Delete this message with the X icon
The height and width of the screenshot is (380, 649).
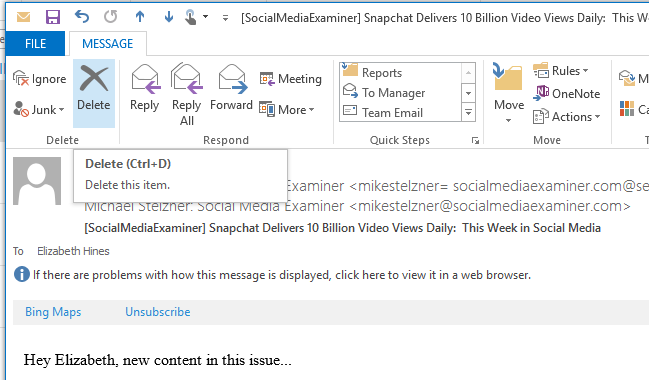pos(94,93)
